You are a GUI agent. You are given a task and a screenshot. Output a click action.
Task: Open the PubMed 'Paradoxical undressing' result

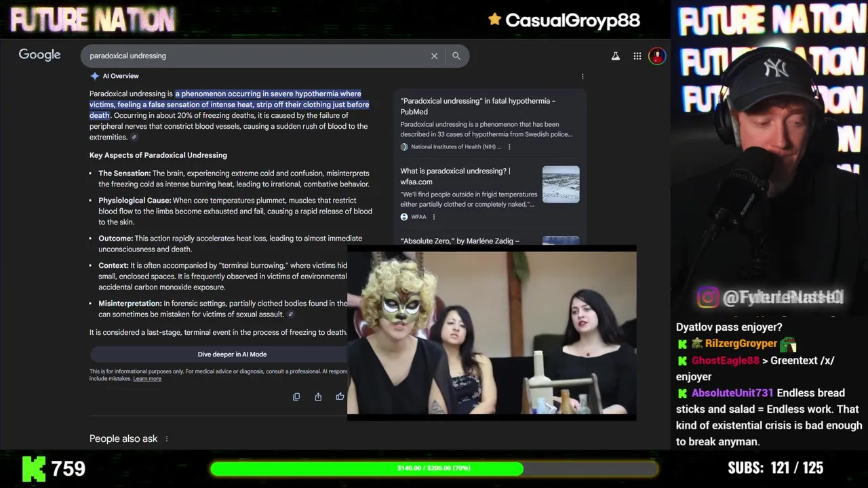point(477,106)
